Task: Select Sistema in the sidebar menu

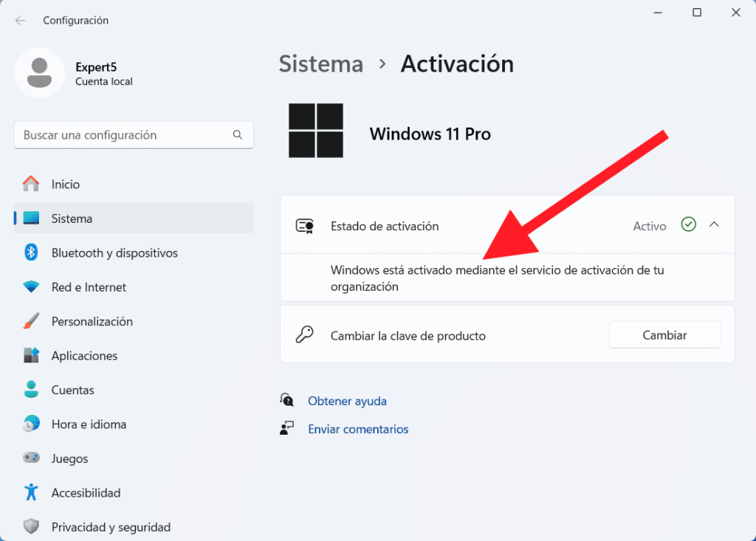Action: coord(72,218)
